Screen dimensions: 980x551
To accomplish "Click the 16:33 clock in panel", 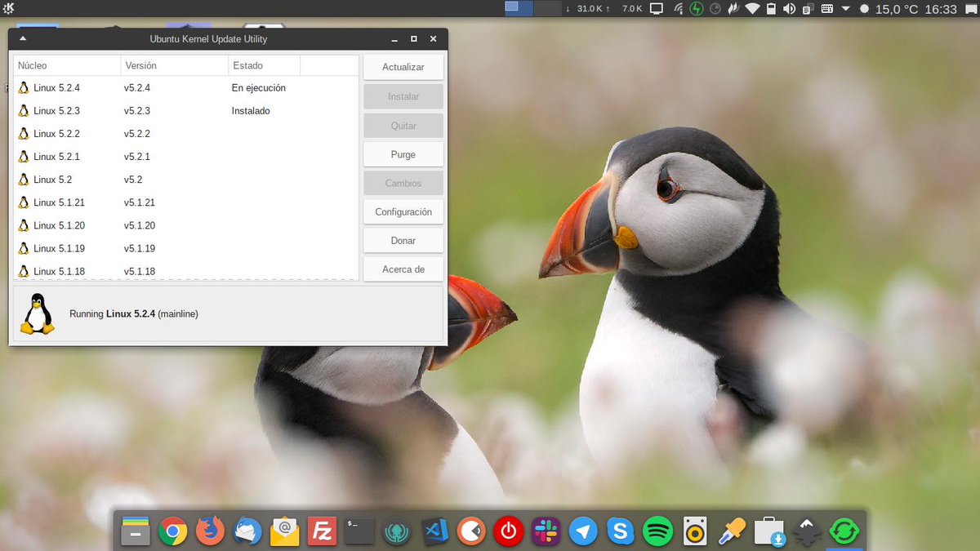I will (x=942, y=9).
